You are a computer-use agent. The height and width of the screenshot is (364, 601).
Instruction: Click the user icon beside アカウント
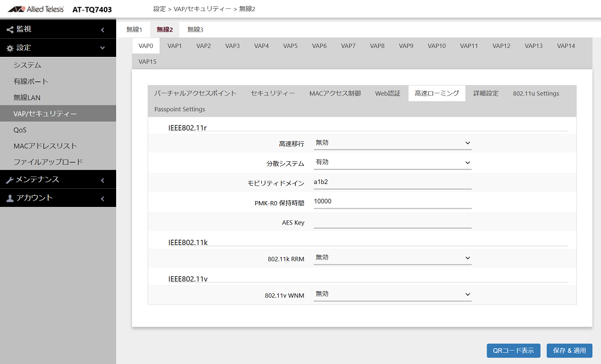[9, 198]
